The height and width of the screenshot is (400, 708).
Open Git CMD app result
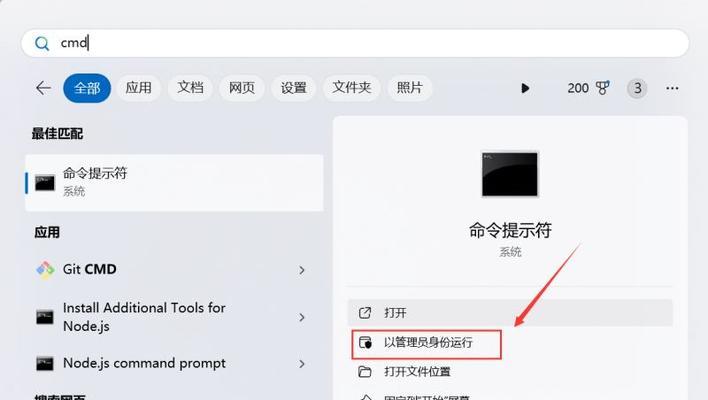(x=172, y=270)
